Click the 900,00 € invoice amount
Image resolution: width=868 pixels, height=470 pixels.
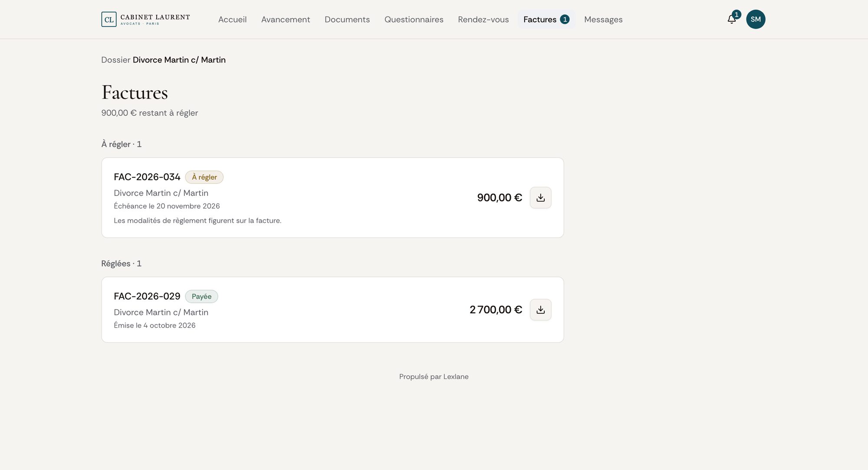500,197
